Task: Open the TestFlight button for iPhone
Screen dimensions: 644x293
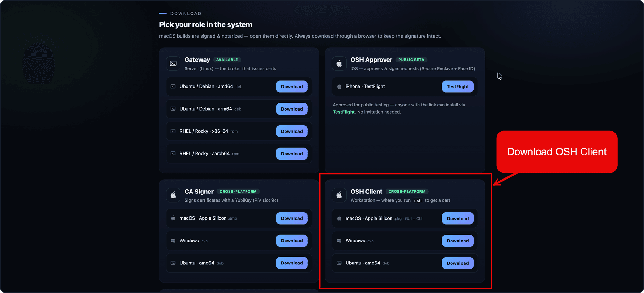Action: coord(458,87)
